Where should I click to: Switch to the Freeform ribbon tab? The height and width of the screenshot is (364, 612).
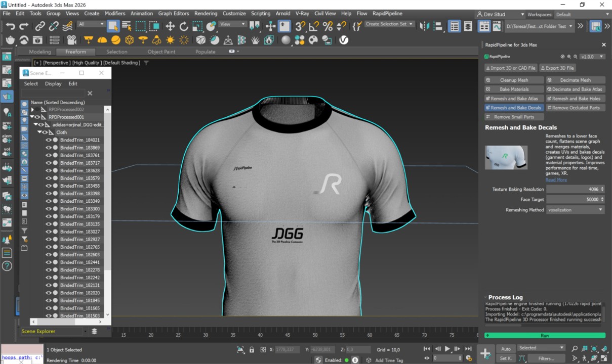[x=75, y=52]
